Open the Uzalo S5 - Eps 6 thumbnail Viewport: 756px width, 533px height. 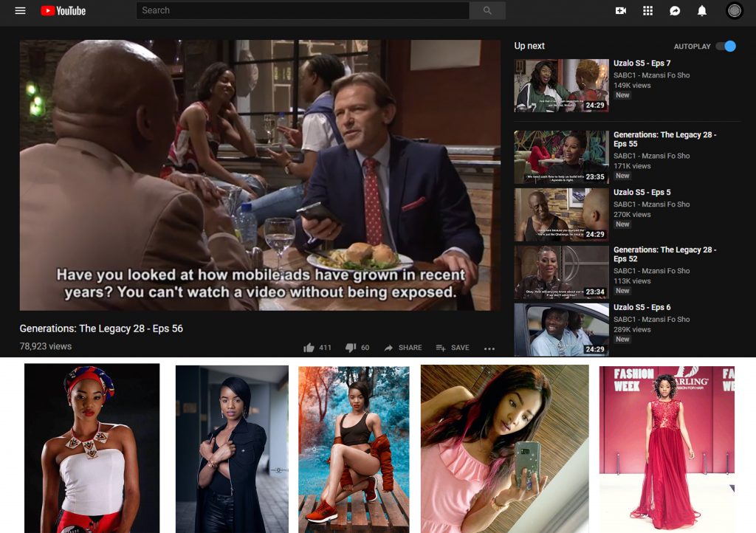[561, 329]
